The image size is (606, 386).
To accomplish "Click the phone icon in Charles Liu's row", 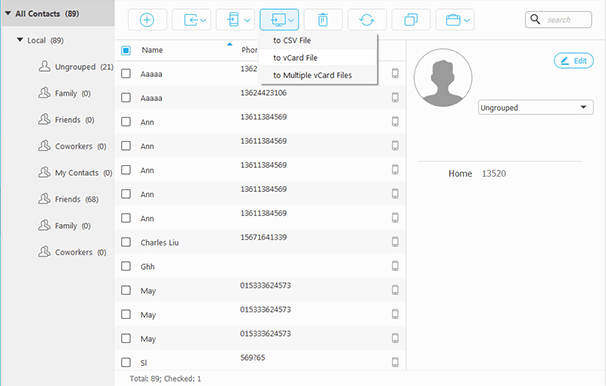I will click(x=395, y=242).
